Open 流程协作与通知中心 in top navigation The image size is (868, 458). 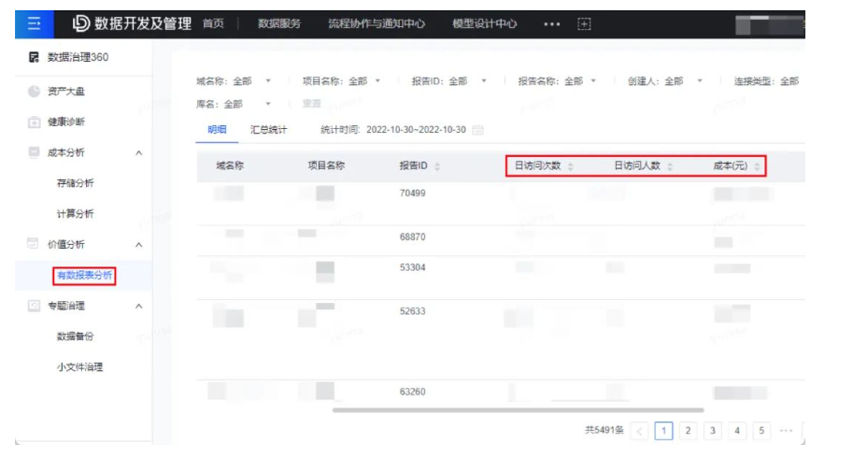[377, 23]
